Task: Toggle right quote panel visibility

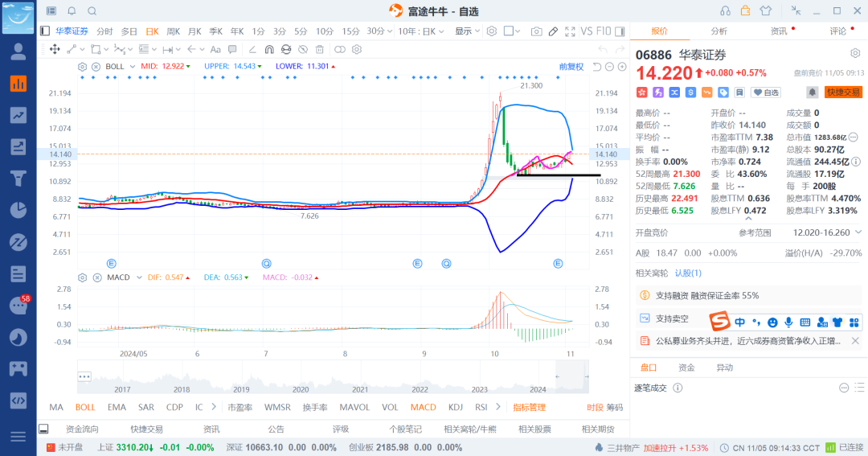Action: coord(620,31)
